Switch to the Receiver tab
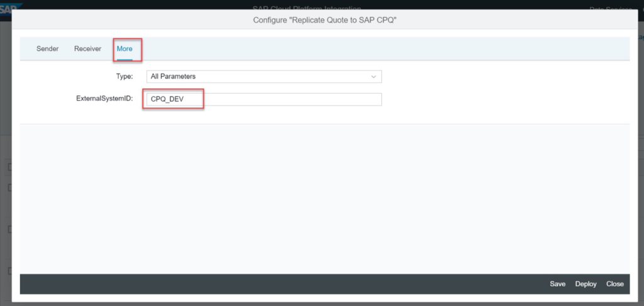644x306 pixels. [87, 48]
